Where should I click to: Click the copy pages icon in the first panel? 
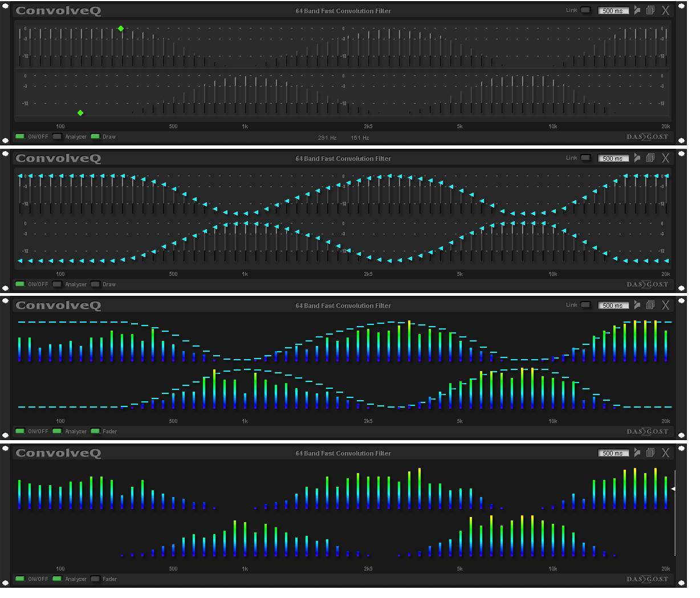pyautogui.click(x=650, y=10)
